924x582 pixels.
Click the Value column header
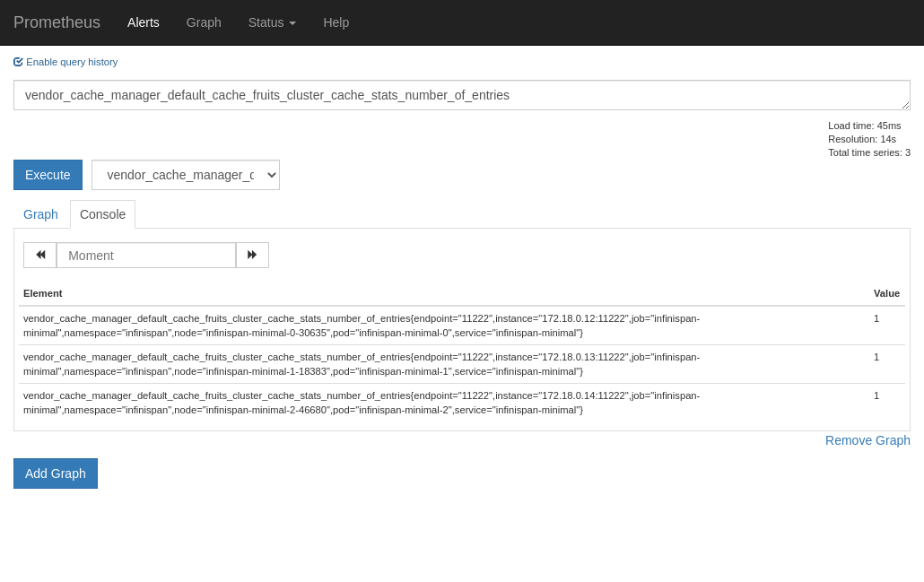coord(886,293)
